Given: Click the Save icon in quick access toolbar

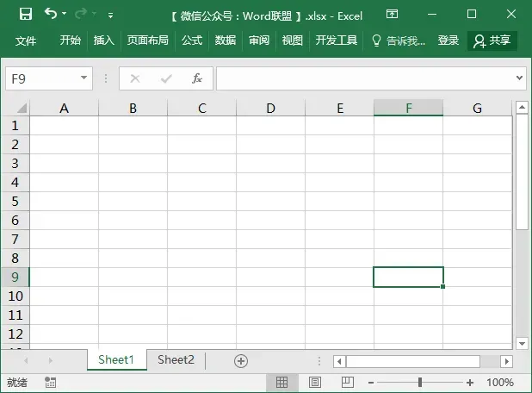Looking at the screenshot, I should point(26,15).
